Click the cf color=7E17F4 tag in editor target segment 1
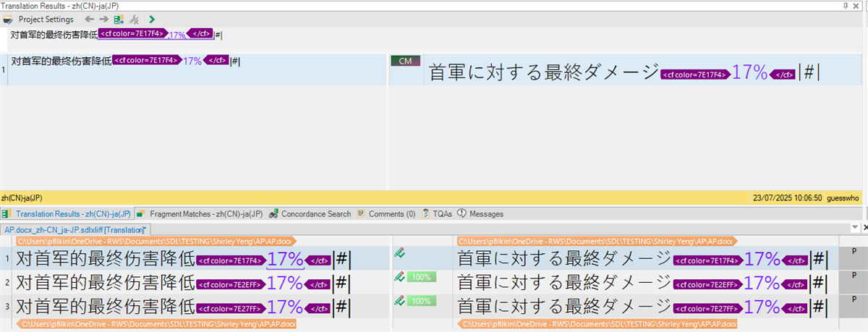The image size is (868, 332). tap(707, 261)
